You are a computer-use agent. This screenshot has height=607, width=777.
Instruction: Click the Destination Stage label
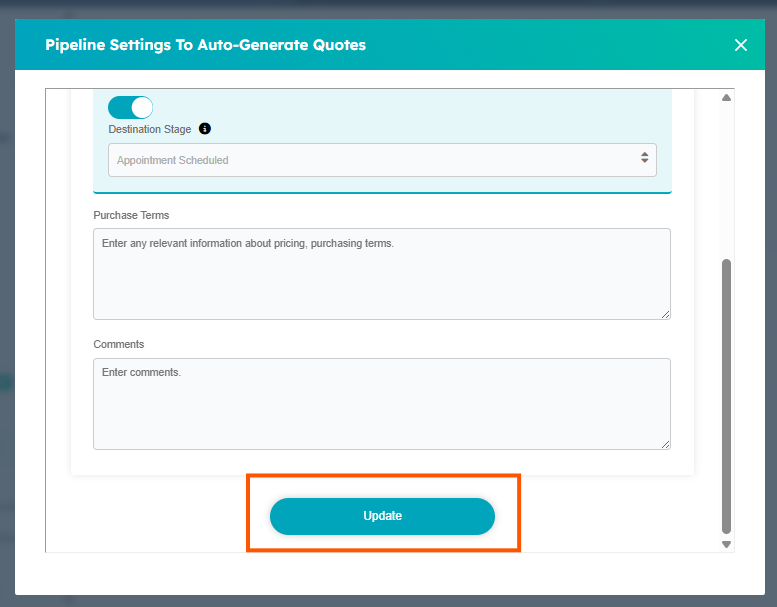(150, 129)
